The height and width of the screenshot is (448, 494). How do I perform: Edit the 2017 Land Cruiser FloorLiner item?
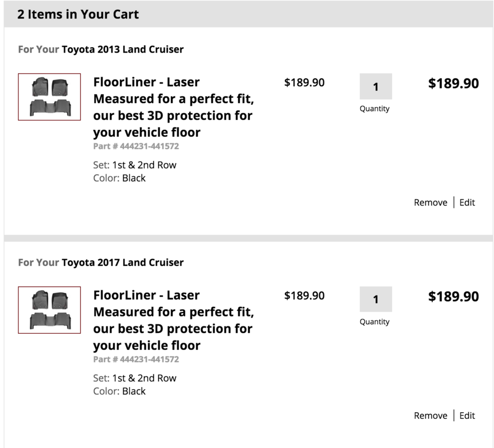coord(467,416)
